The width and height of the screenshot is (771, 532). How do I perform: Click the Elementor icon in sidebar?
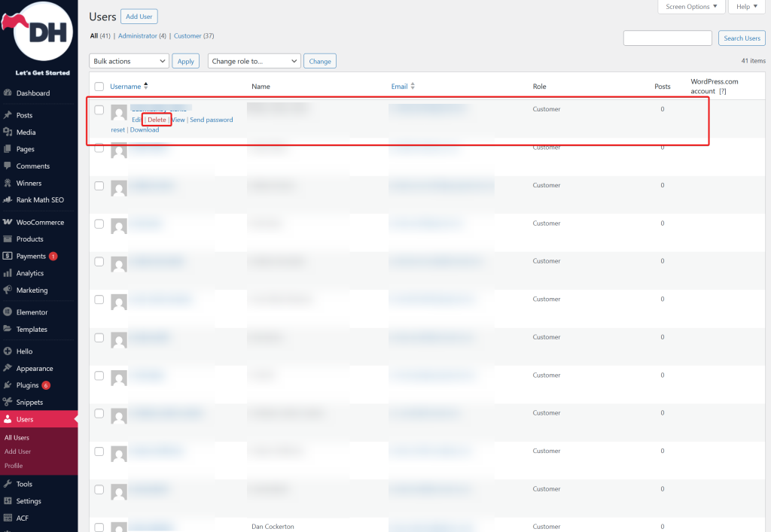8,312
